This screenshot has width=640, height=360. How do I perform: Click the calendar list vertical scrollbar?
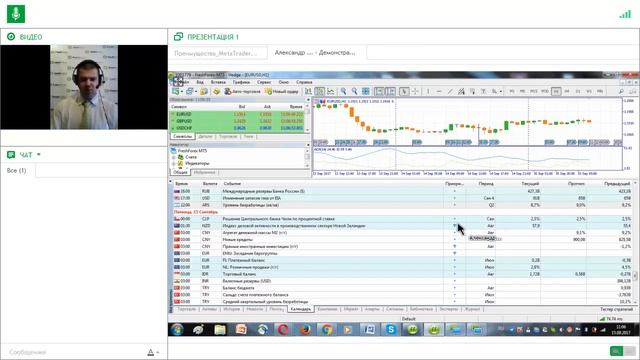coord(635,243)
